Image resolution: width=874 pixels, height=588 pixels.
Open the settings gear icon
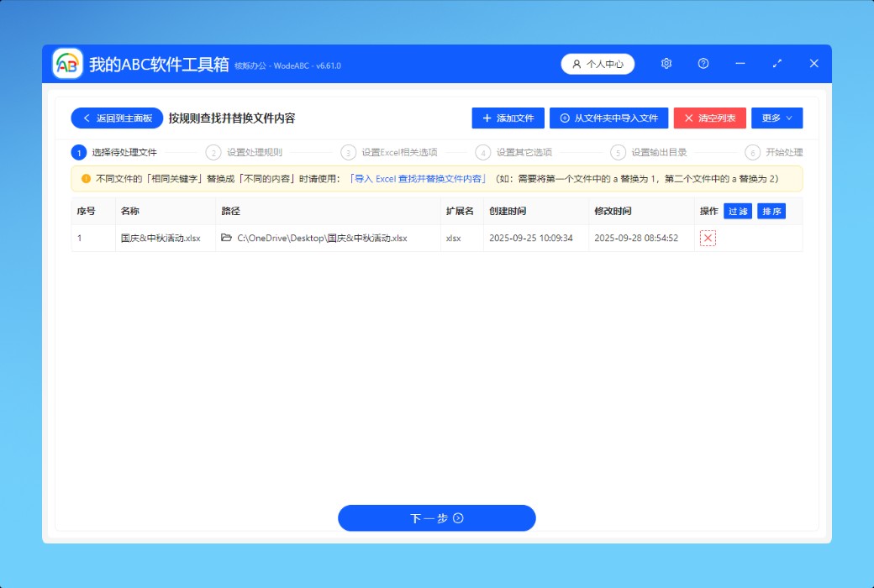click(x=666, y=64)
